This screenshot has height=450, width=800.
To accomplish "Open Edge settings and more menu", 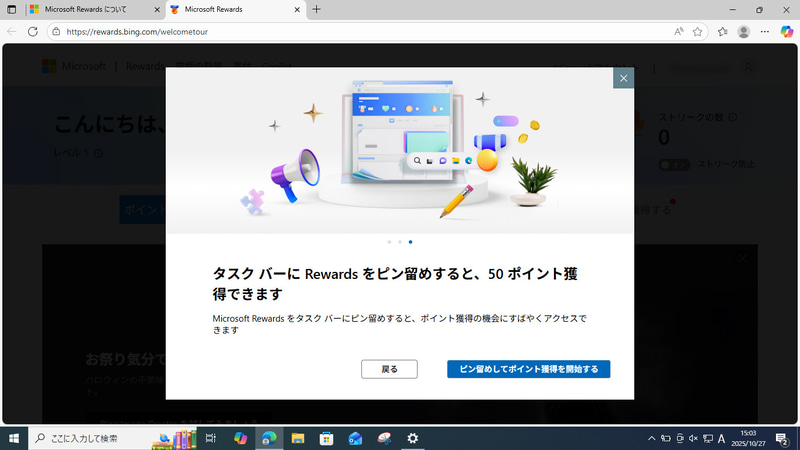I will pyautogui.click(x=764, y=32).
